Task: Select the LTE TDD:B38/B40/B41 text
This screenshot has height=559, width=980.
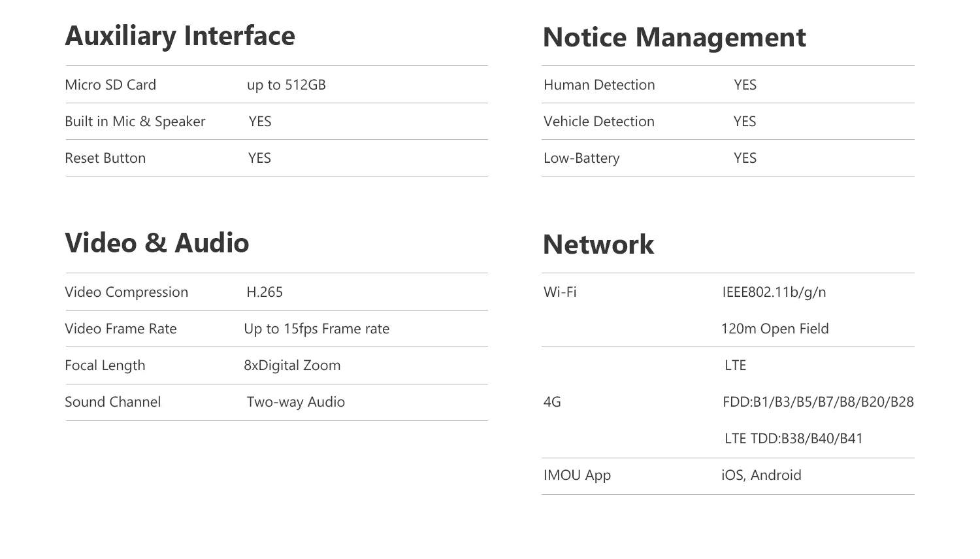Action: tap(794, 439)
